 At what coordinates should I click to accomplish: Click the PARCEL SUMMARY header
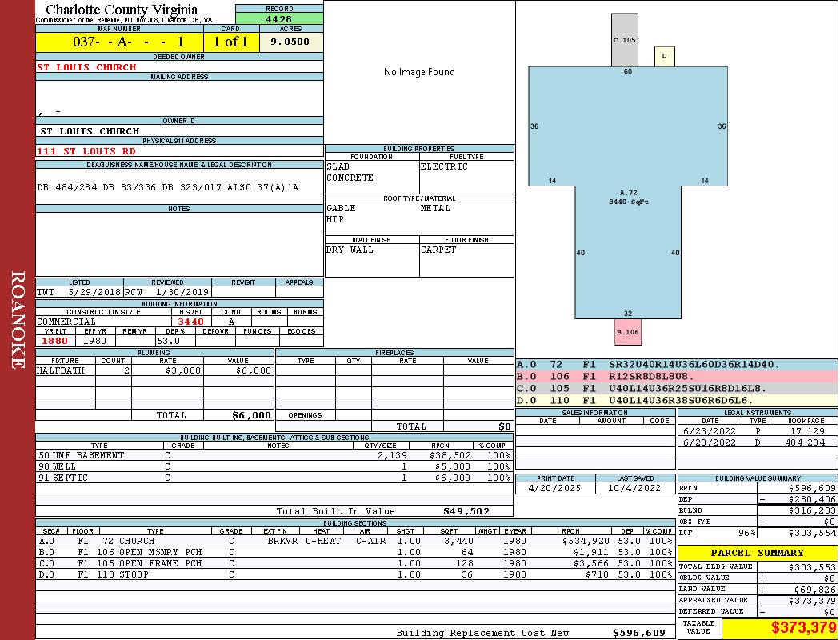point(758,553)
